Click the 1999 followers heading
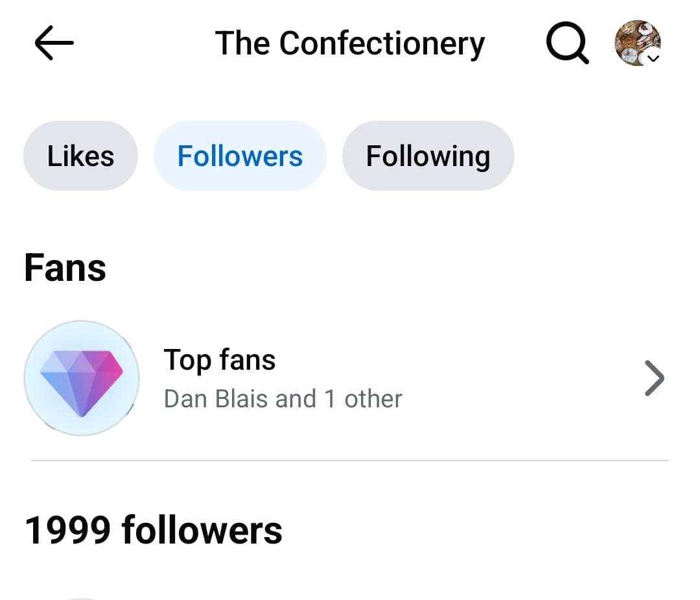Screen dimensions: 700x600 pos(154,530)
